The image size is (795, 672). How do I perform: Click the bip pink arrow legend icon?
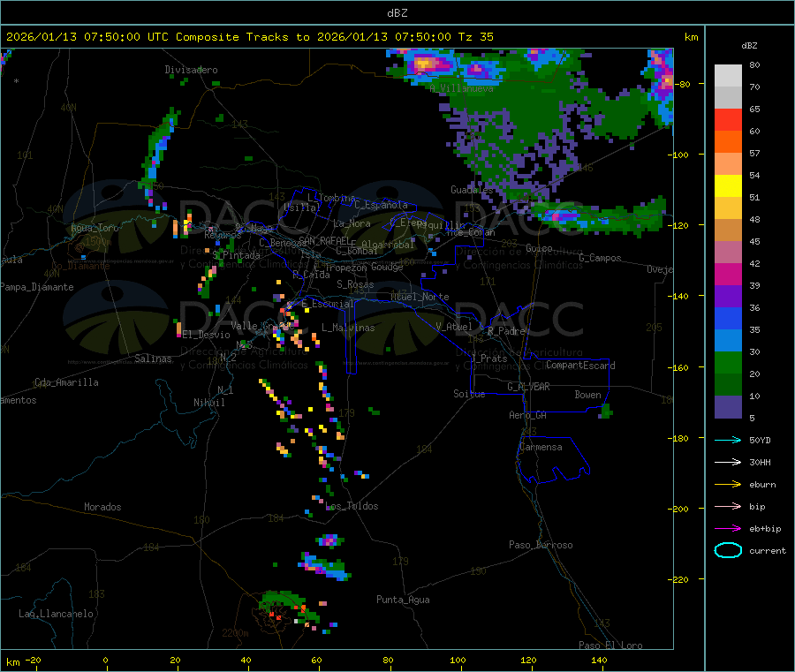point(728,506)
